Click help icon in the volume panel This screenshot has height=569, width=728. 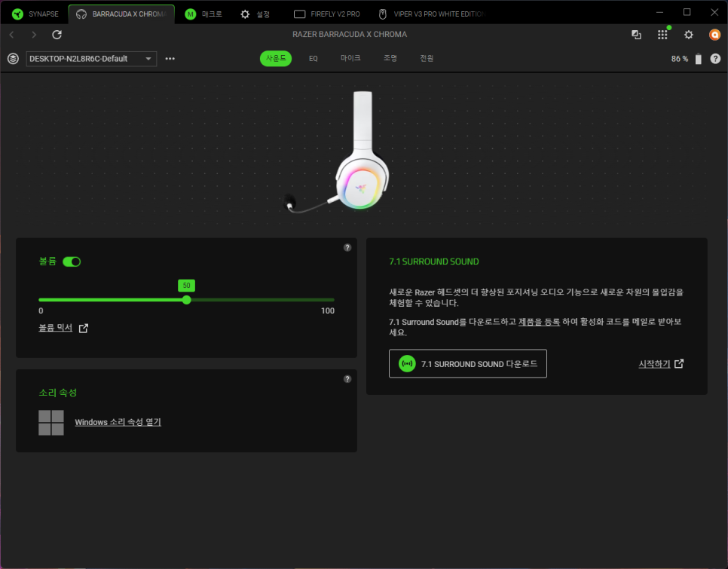tap(347, 247)
